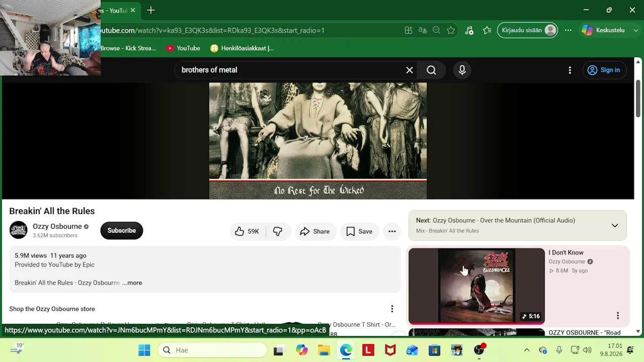Open the clock and date panel
This screenshot has height=362, width=644.
pyautogui.click(x=611, y=350)
